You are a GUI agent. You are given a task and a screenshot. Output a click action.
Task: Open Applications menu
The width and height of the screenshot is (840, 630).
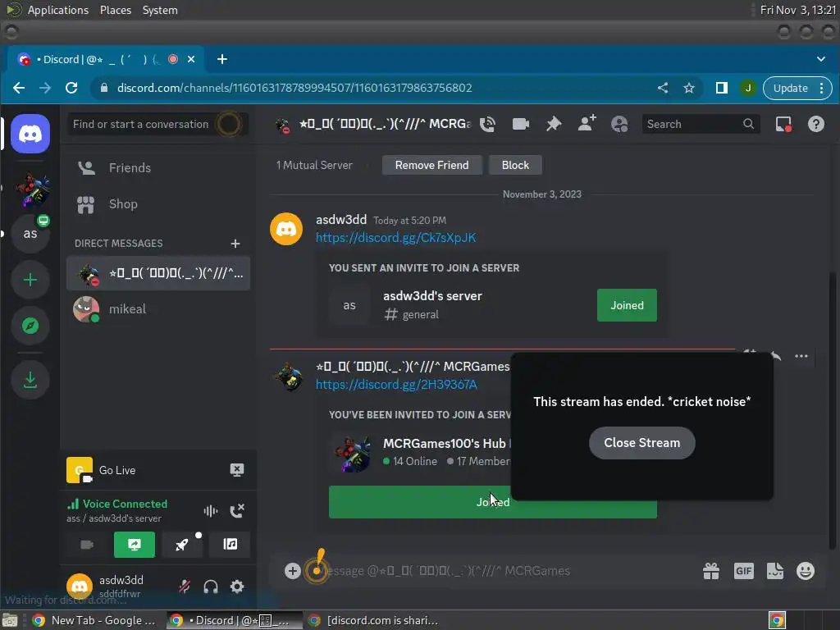coord(58,10)
